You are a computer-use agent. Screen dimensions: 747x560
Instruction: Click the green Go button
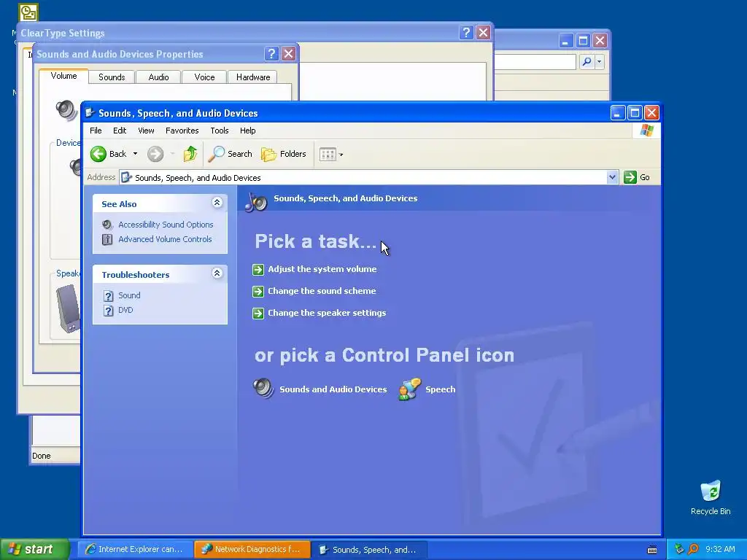tap(637, 177)
